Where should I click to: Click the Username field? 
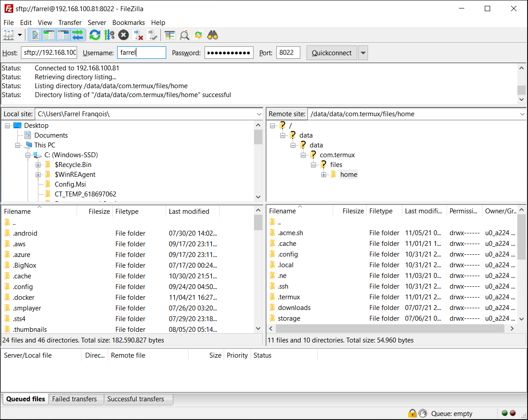pos(141,53)
